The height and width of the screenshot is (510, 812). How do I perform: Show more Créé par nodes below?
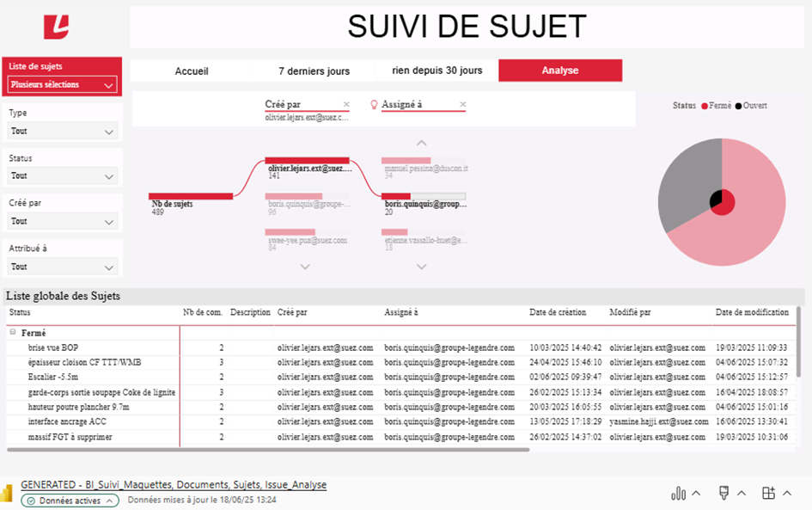pyautogui.click(x=305, y=267)
